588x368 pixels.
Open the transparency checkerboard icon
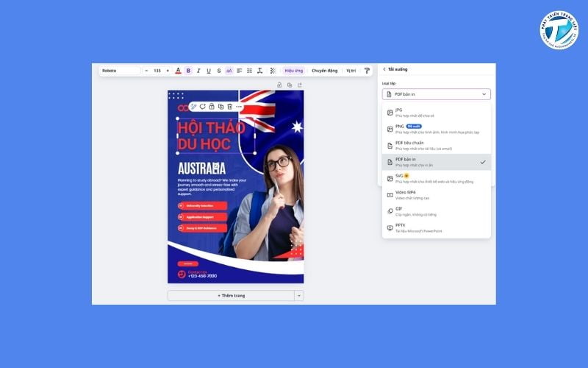click(x=273, y=71)
